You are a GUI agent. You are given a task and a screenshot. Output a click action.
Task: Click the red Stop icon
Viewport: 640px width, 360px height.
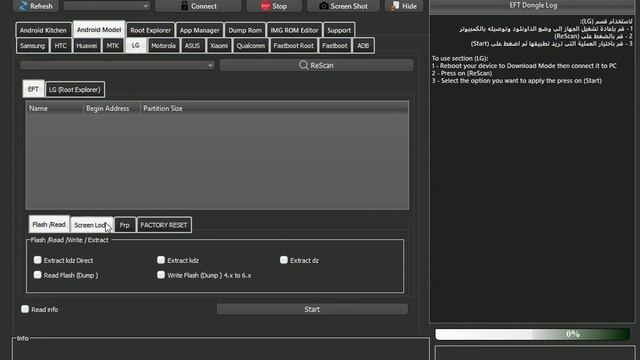(265, 6)
